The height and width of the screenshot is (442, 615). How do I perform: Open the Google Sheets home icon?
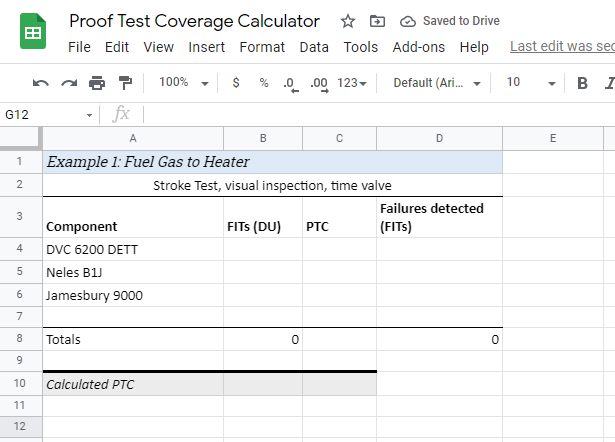33,31
